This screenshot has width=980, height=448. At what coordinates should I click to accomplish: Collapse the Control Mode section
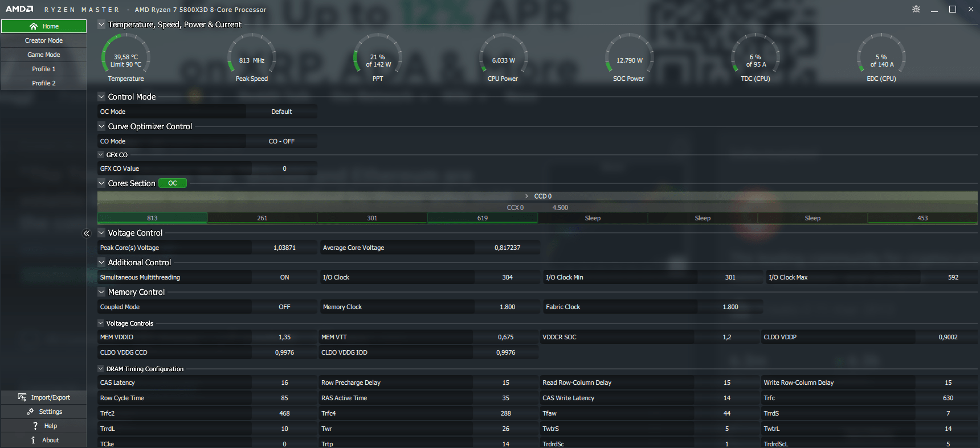tap(101, 97)
